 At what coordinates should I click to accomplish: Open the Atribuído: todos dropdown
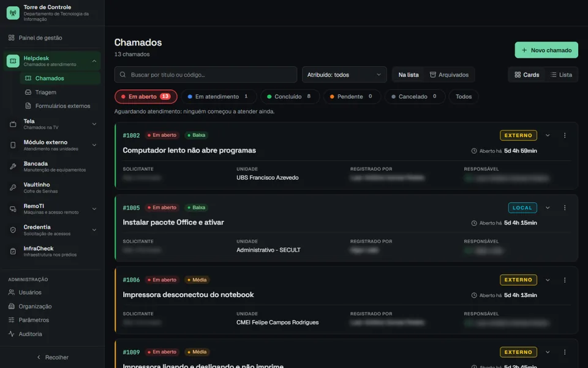click(x=344, y=75)
